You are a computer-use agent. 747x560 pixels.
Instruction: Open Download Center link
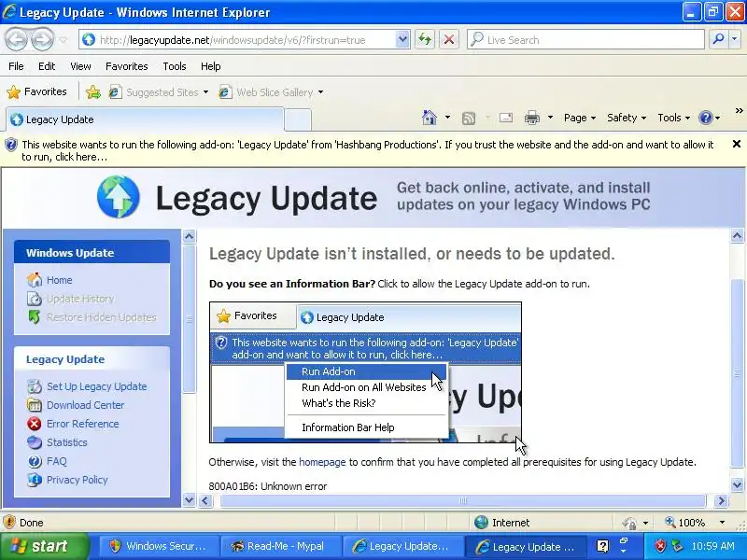pos(85,405)
